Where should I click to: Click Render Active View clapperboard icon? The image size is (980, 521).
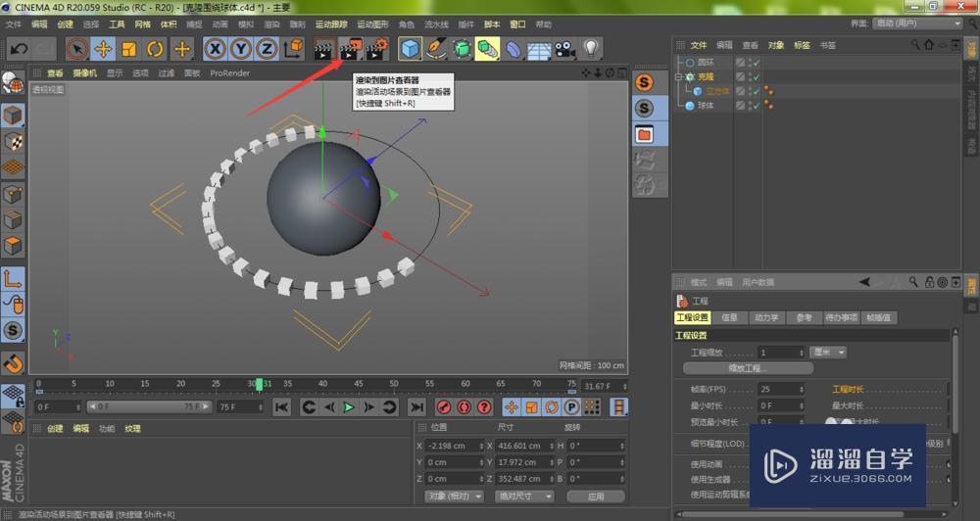(x=323, y=49)
